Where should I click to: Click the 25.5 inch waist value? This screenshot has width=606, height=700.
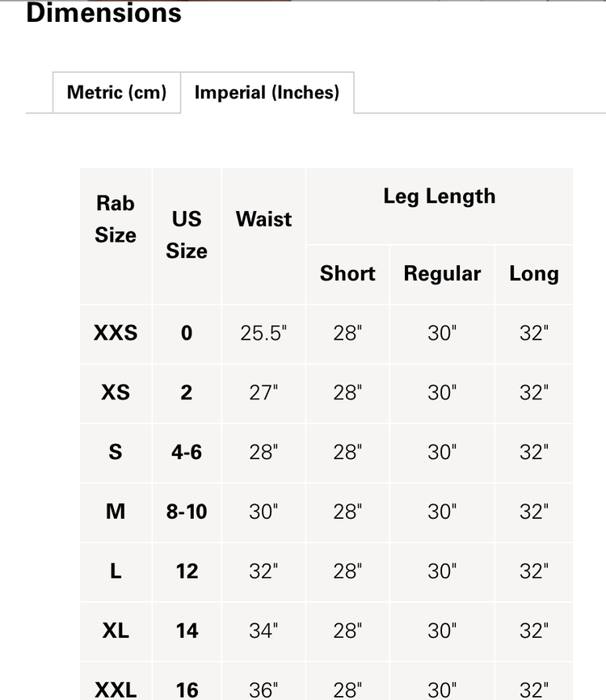pos(263,333)
